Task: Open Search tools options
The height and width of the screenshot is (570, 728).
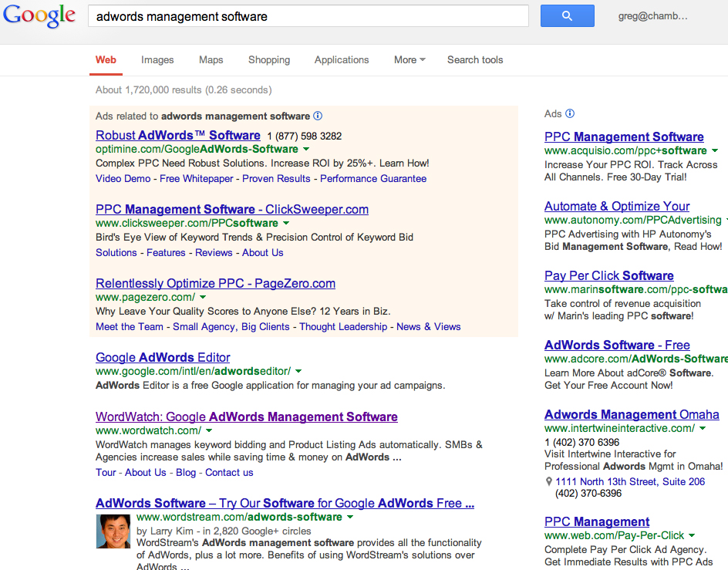Action: [475, 60]
